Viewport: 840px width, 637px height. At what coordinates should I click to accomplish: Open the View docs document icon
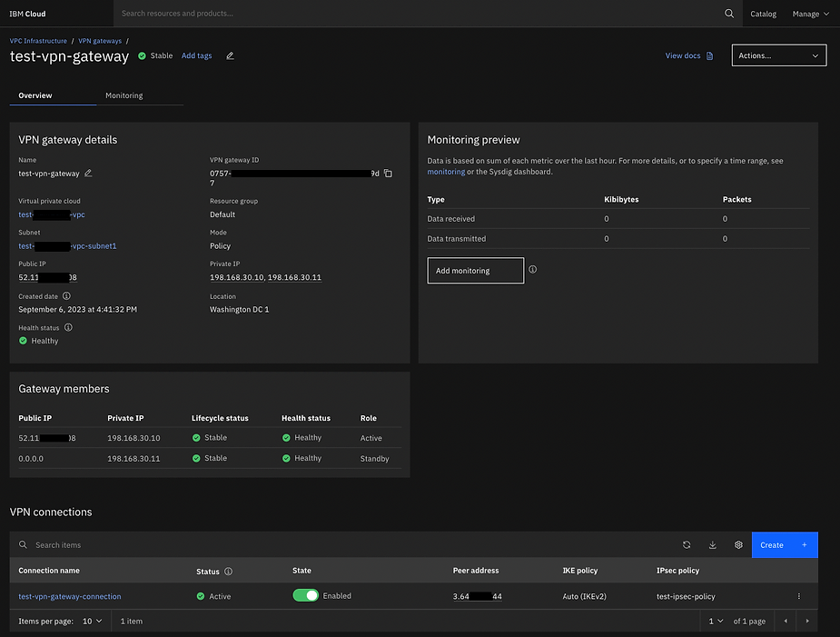709,55
